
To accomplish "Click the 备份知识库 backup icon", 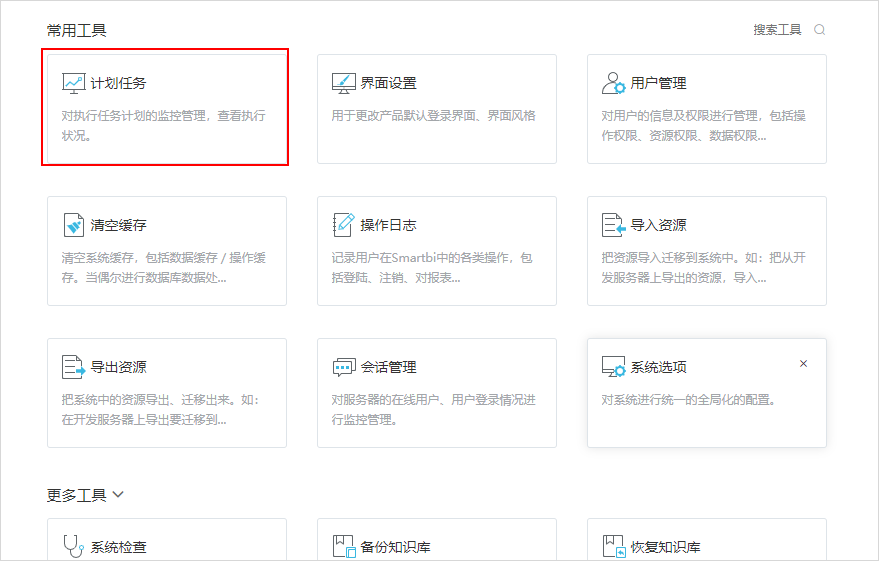I will click(x=344, y=546).
